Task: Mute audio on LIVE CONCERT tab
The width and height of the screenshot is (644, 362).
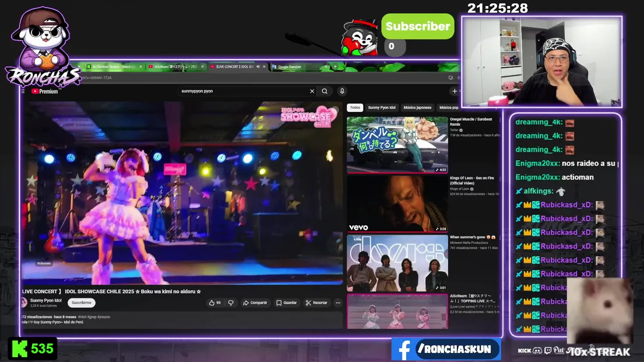Action: coord(258,66)
